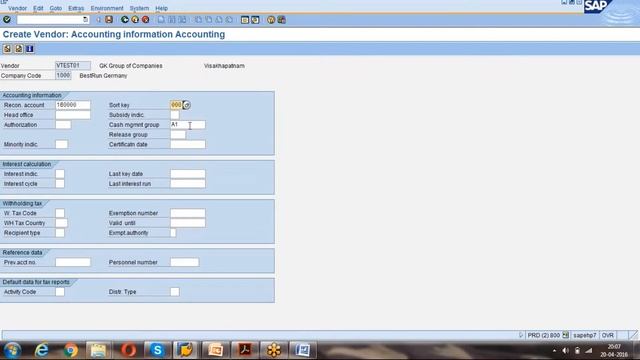
Task: Click the Generate Shortcut icon
Action: pyautogui.click(x=255, y=20)
